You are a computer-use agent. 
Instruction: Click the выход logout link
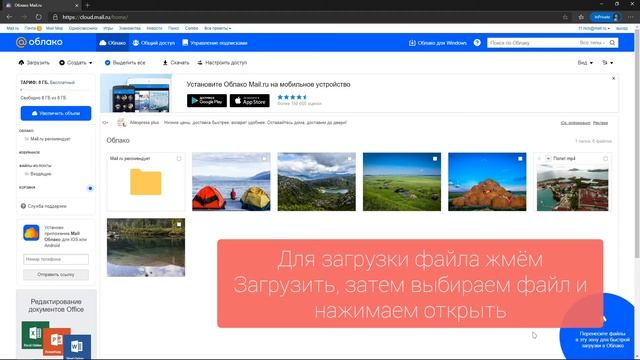(622, 28)
